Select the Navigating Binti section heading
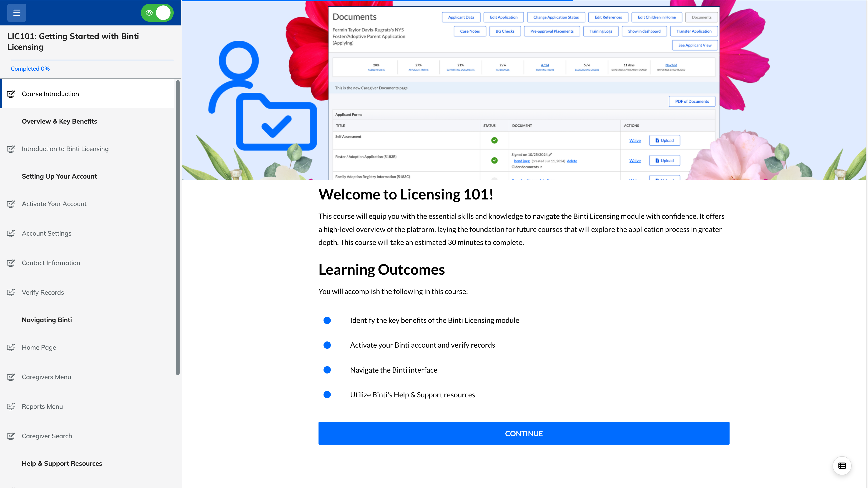868x488 pixels. 47,320
